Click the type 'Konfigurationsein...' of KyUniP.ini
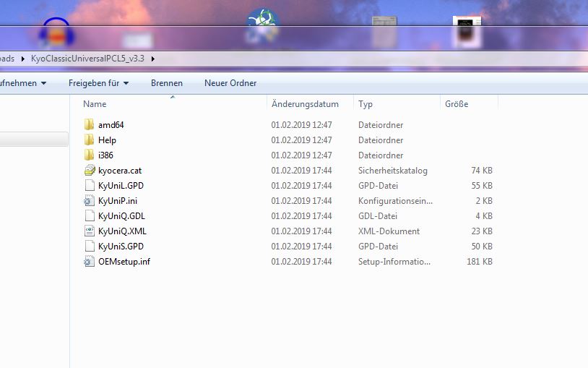This screenshot has height=368, width=588. pos(395,201)
